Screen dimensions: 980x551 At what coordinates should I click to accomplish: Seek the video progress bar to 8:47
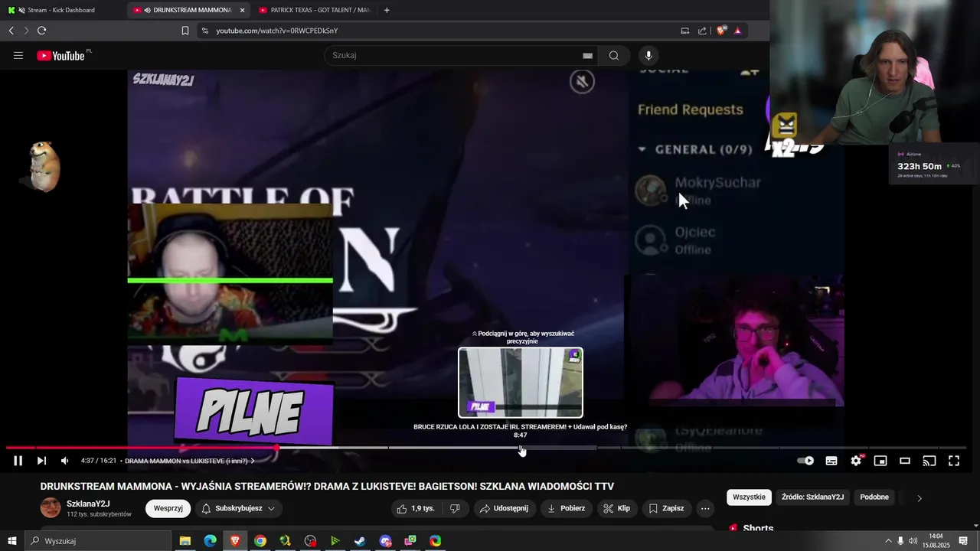pos(521,448)
